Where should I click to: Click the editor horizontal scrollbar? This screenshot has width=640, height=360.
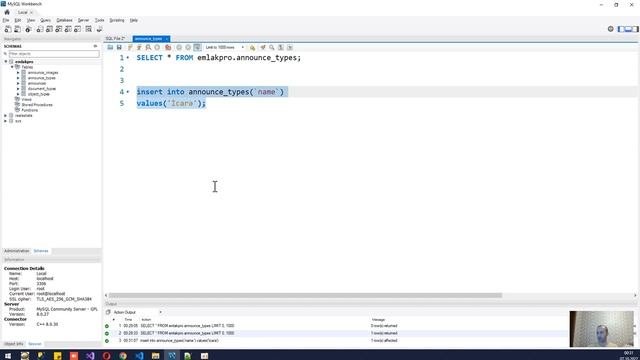coord(305,295)
